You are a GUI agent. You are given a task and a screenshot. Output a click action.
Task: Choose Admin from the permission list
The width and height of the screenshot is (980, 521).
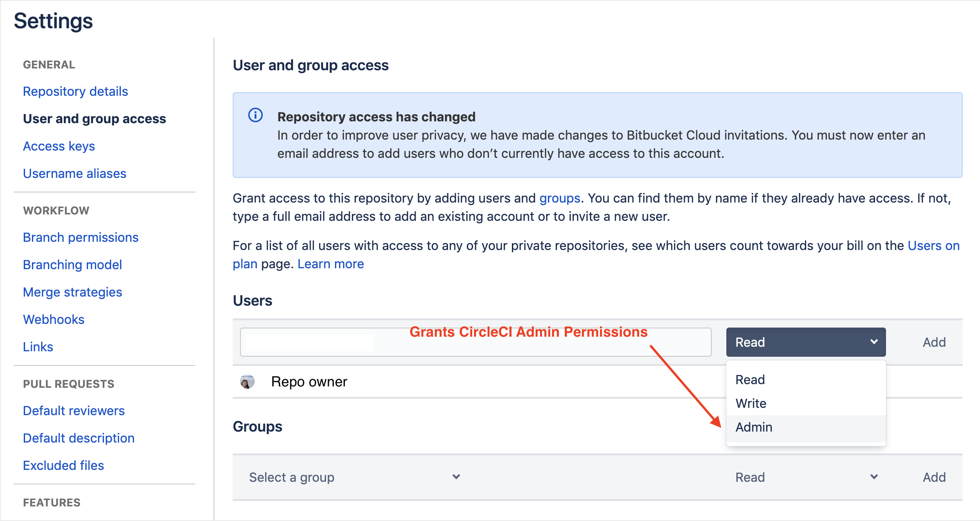click(754, 427)
